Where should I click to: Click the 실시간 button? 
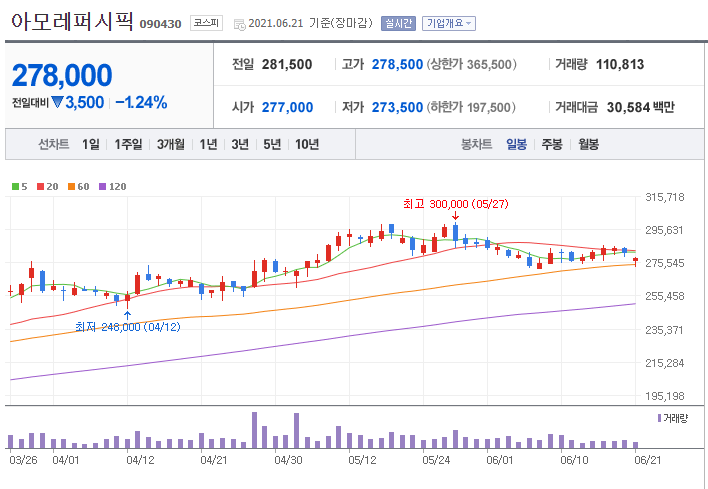pos(398,23)
